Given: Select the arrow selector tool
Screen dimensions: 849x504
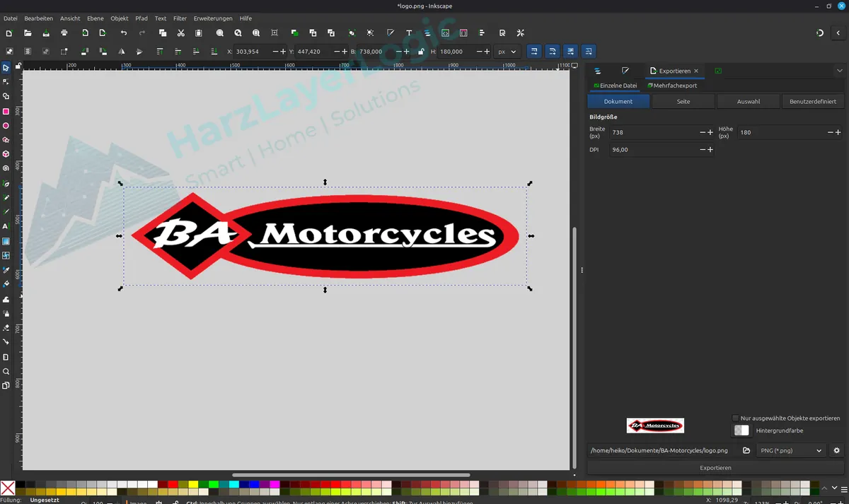Looking at the screenshot, I should click(6, 68).
